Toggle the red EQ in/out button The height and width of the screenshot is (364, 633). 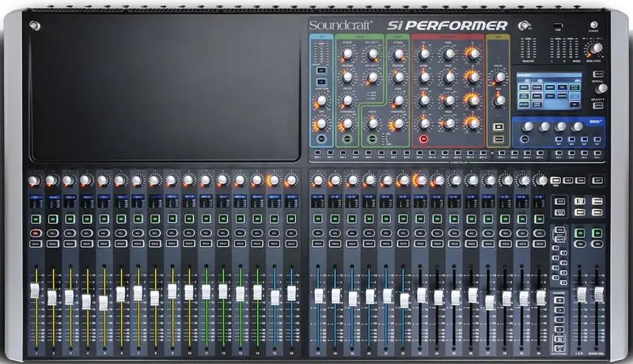(423, 139)
